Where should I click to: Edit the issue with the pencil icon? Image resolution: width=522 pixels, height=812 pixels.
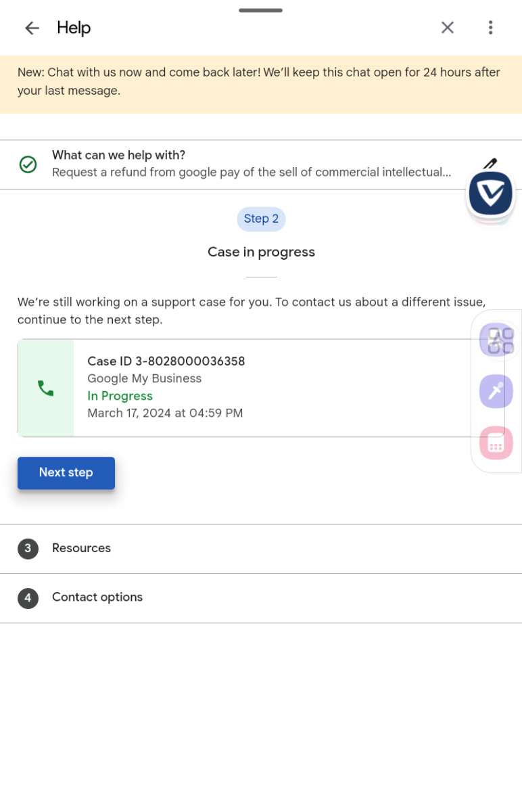(490, 163)
